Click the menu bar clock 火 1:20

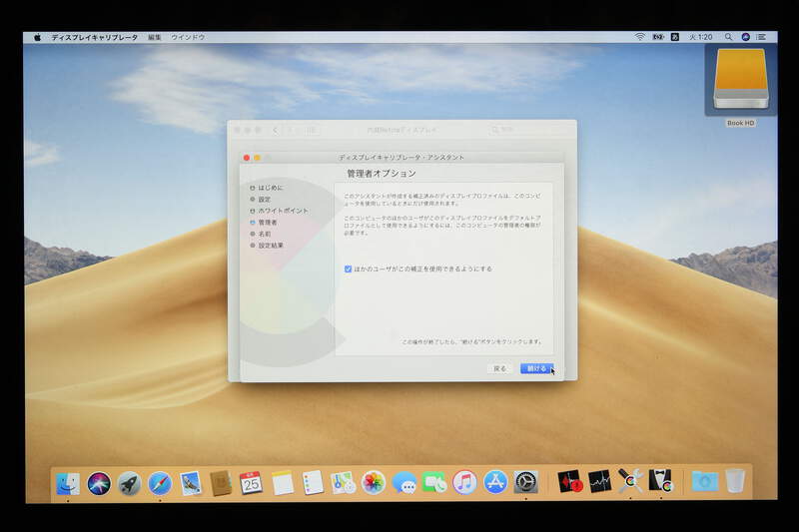pyautogui.click(x=701, y=37)
